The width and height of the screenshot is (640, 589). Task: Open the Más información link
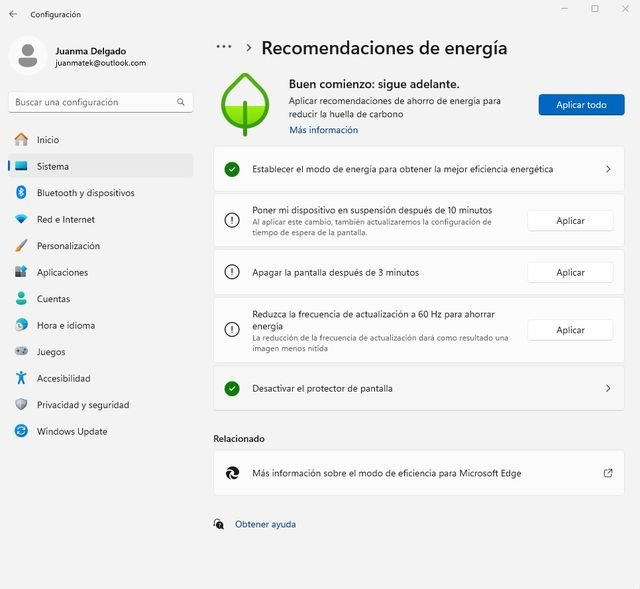[323, 130]
